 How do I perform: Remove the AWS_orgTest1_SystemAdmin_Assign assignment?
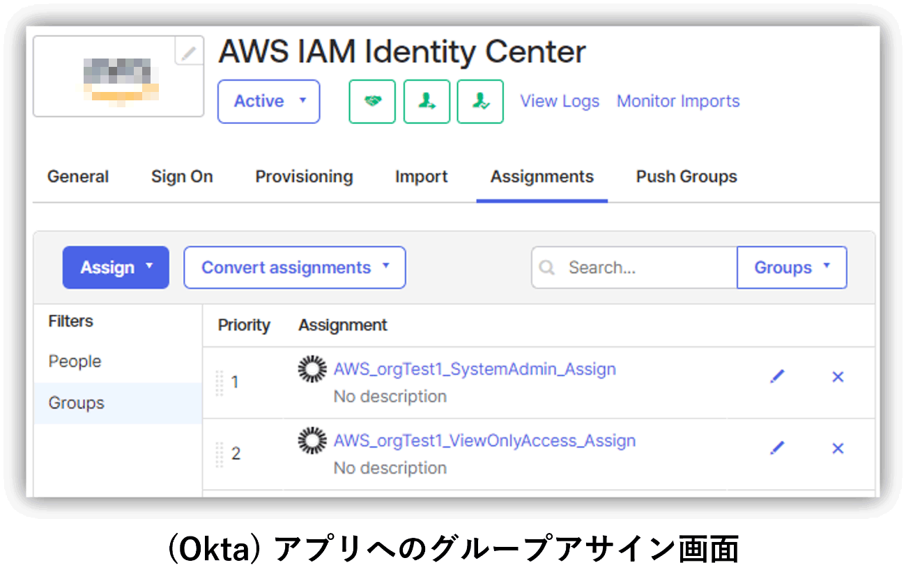838,377
